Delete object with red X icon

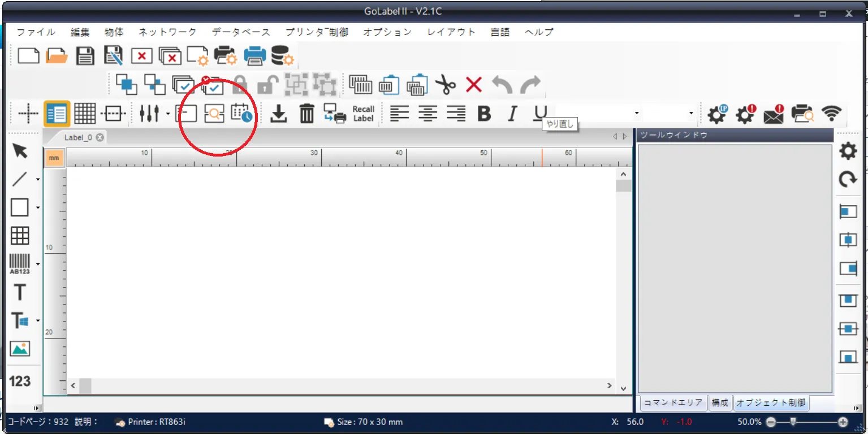pos(474,85)
